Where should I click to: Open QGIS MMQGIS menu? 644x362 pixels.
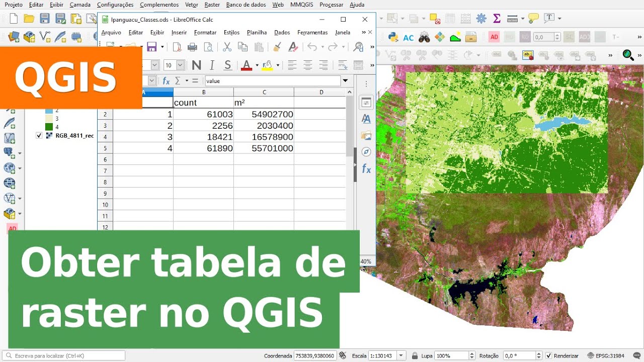301,5
